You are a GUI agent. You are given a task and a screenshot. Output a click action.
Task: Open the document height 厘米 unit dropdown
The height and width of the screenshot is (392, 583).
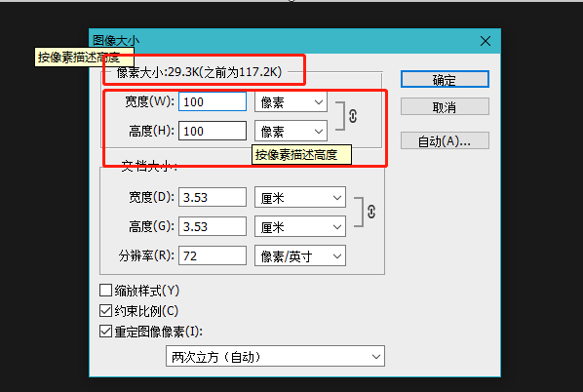click(x=300, y=226)
